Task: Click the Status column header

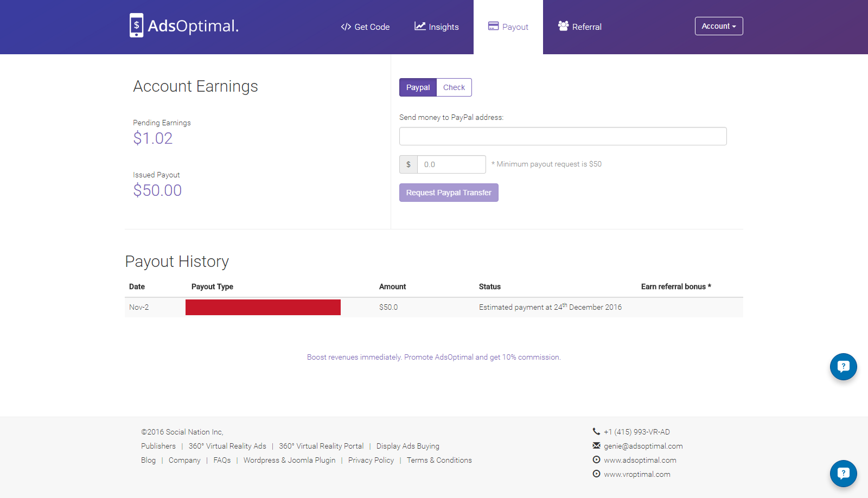Action: coord(490,286)
